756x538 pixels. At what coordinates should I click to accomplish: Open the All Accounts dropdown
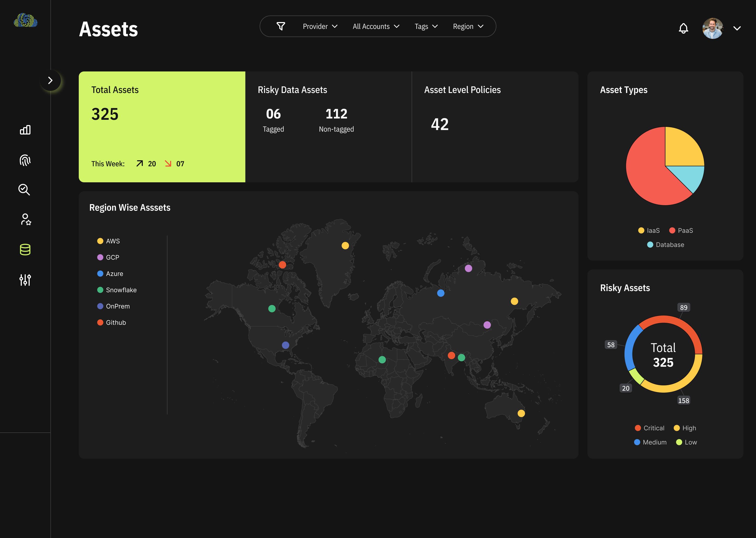coord(376,27)
